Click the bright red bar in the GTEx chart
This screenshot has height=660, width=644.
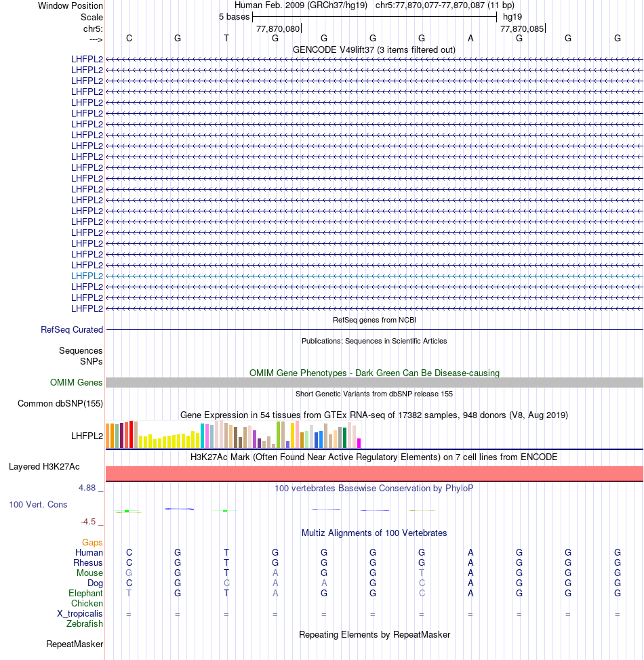point(131,434)
